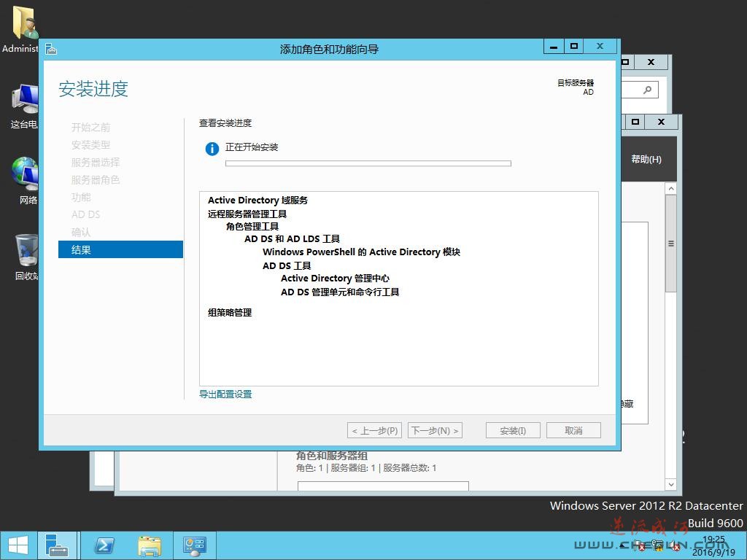Select the Active Directory 域服务 entry

258,200
